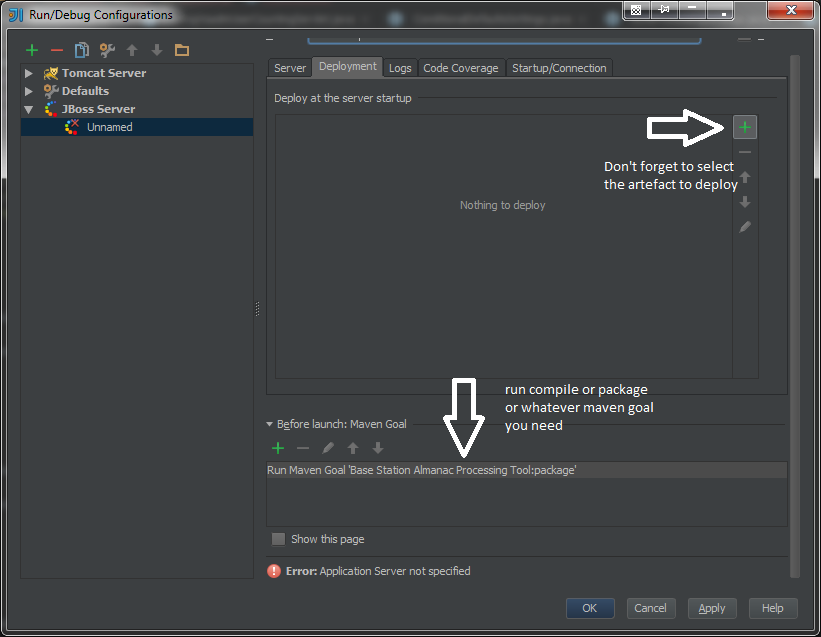Copy the selected configuration
821x637 pixels.
click(x=82, y=50)
